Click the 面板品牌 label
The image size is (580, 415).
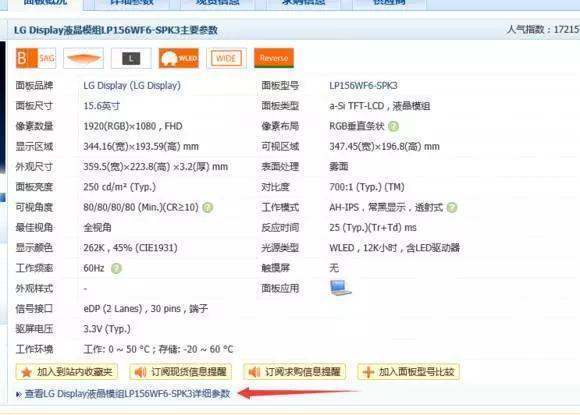pos(34,86)
